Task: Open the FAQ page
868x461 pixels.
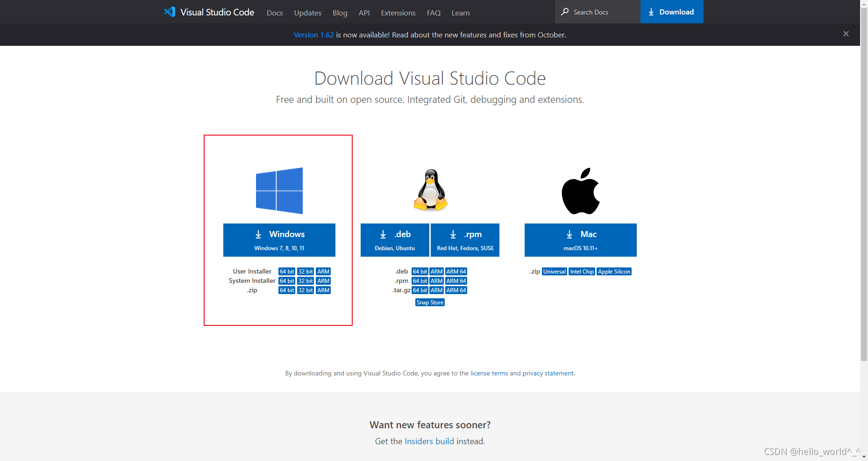Action: [x=434, y=13]
